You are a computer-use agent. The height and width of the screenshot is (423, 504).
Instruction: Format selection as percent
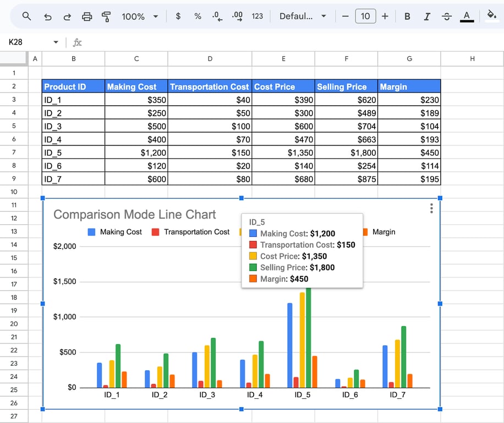(x=198, y=16)
